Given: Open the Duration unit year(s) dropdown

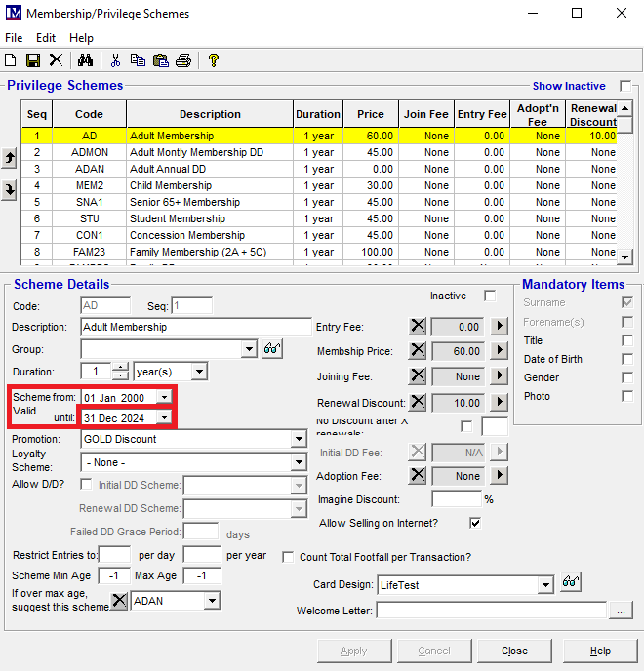Looking at the screenshot, I should [199, 372].
